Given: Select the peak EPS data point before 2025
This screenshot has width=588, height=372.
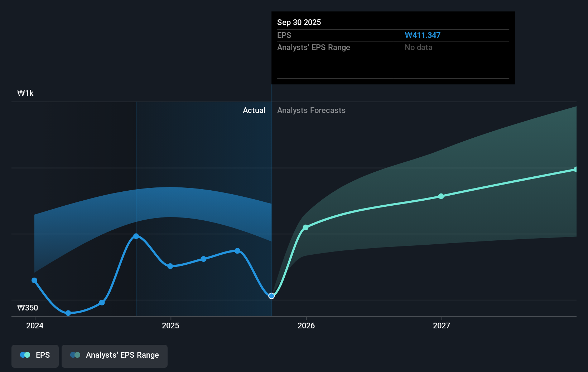Looking at the screenshot, I should (136, 236).
